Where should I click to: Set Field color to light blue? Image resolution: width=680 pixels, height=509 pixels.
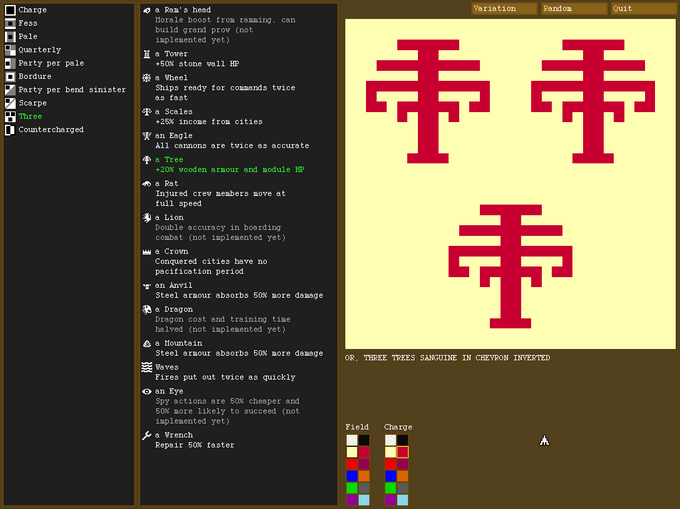click(x=364, y=500)
